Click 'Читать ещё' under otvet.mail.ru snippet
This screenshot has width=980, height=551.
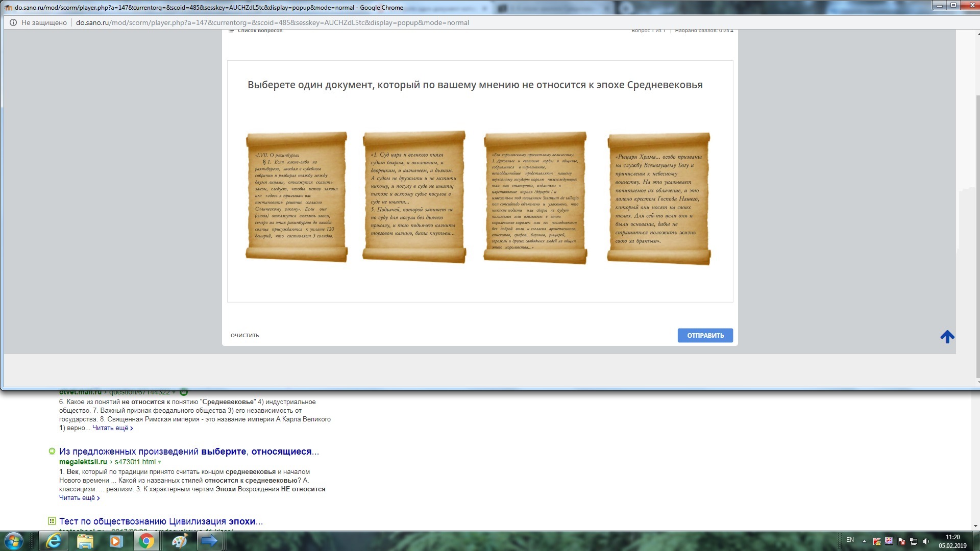112,428
